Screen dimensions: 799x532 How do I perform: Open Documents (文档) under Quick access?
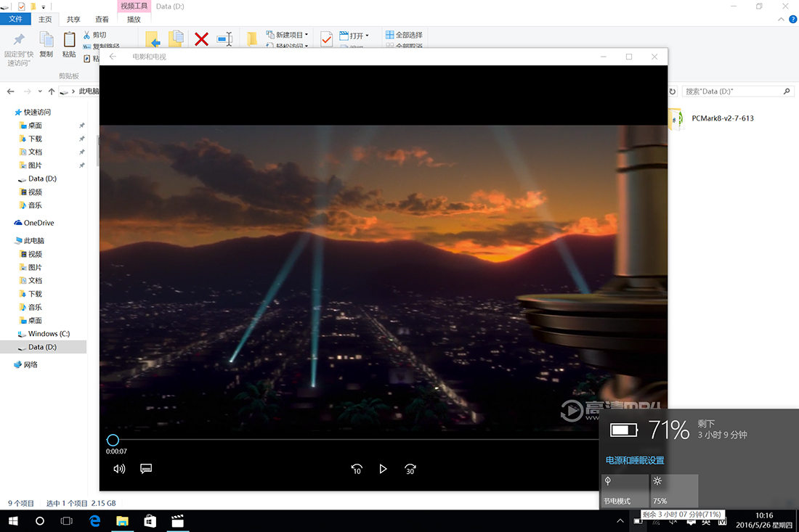point(35,152)
